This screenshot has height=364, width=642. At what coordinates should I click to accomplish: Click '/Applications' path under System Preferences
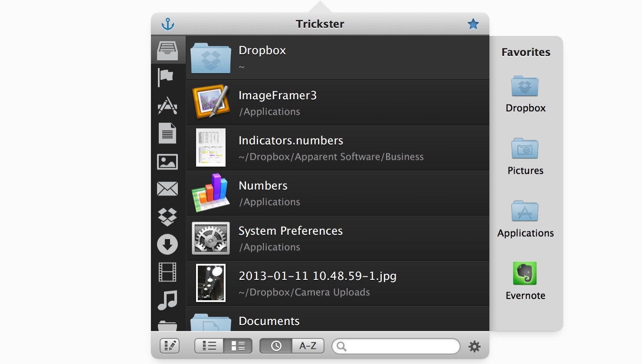269,247
